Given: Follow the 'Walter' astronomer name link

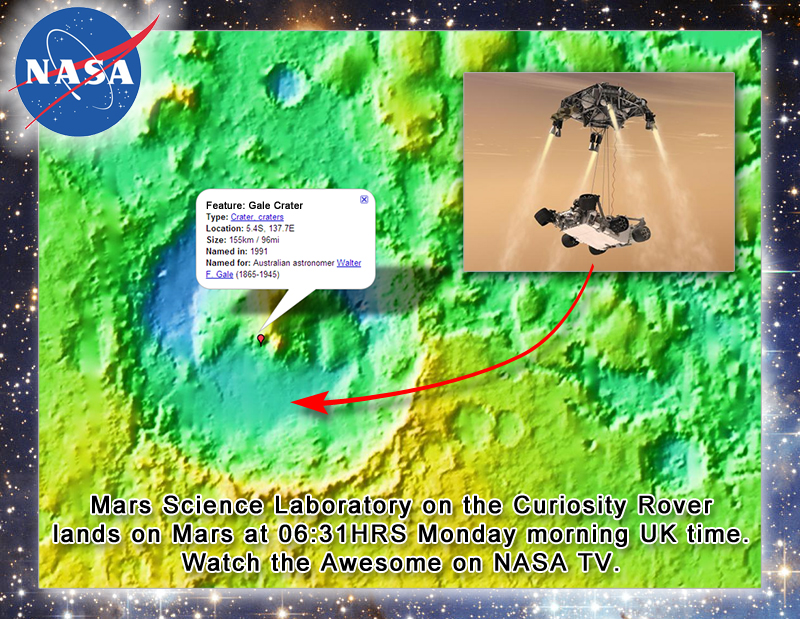Looking at the screenshot, I should click(x=349, y=263).
